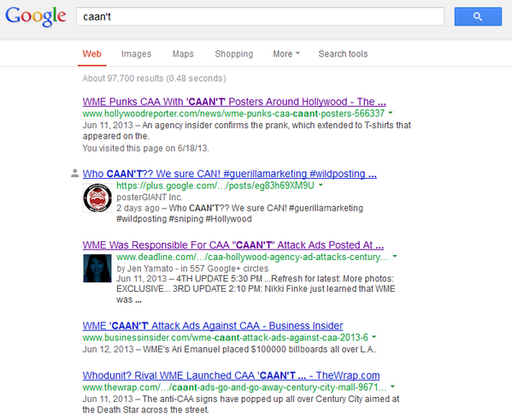The width and height of the screenshot is (512, 420).
Task: Click snippet about $100000 billboards over L.A.
Action: 229,349
